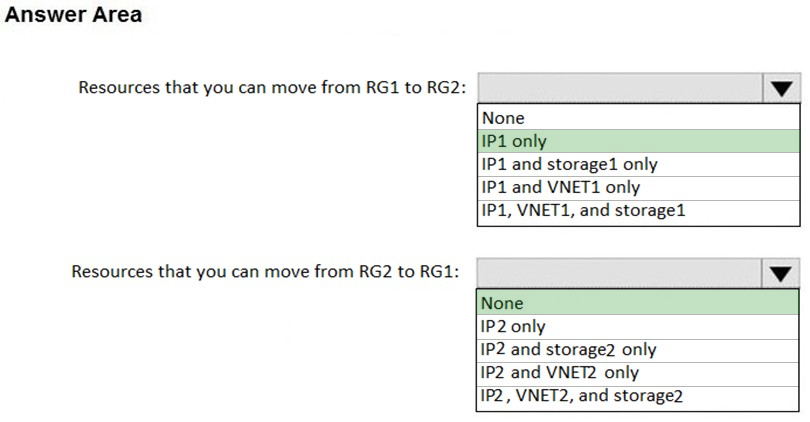Click the 'Answer Area' heading
This screenshot has width=810, height=422.
[x=73, y=14]
